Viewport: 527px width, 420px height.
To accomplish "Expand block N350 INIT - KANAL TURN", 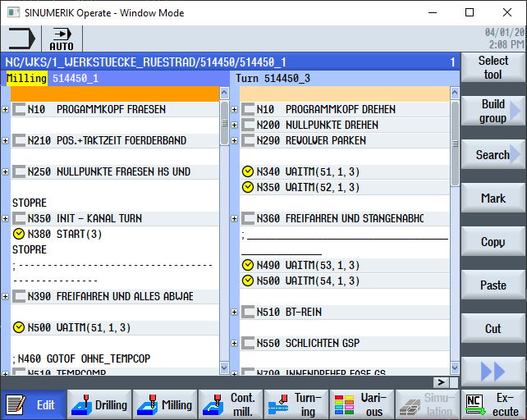I will coord(6,218).
